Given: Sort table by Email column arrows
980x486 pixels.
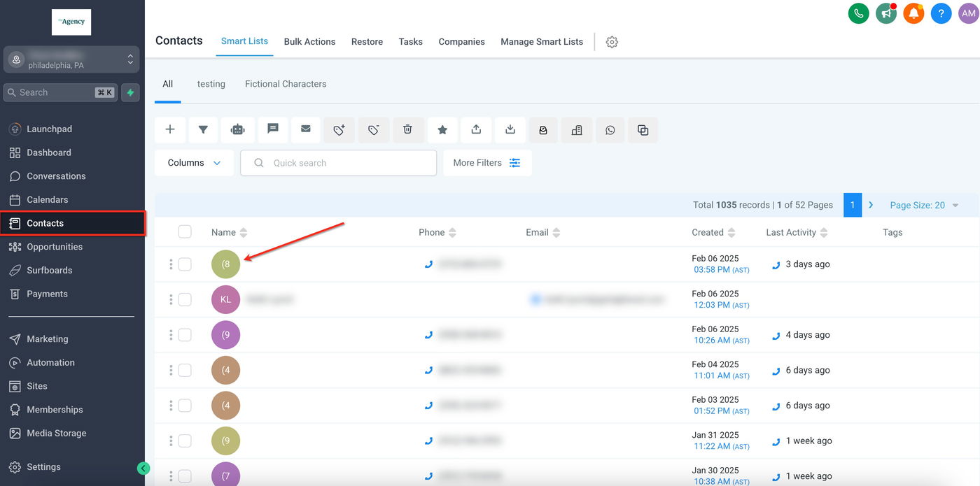Looking at the screenshot, I should pyautogui.click(x=556, y=233).
